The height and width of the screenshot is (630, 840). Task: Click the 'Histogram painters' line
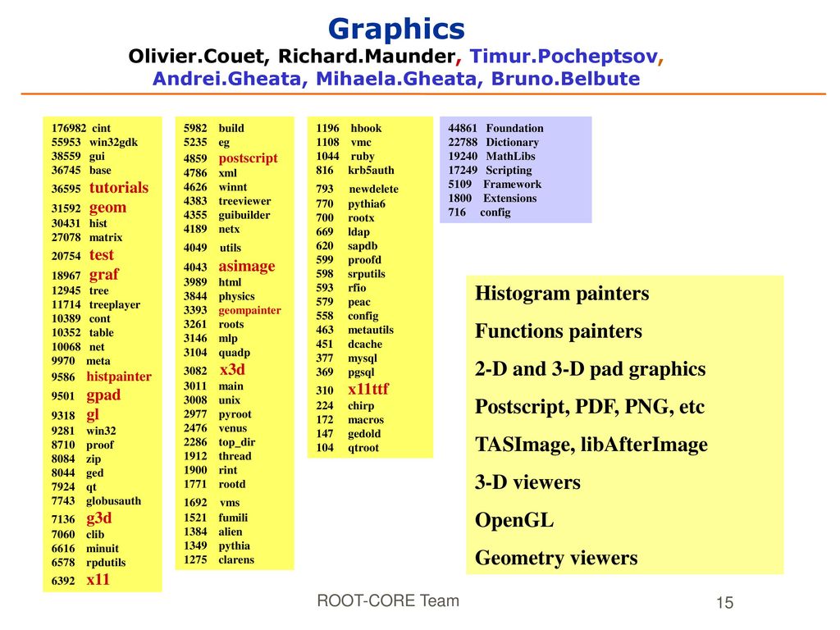[x=562, y=294]
